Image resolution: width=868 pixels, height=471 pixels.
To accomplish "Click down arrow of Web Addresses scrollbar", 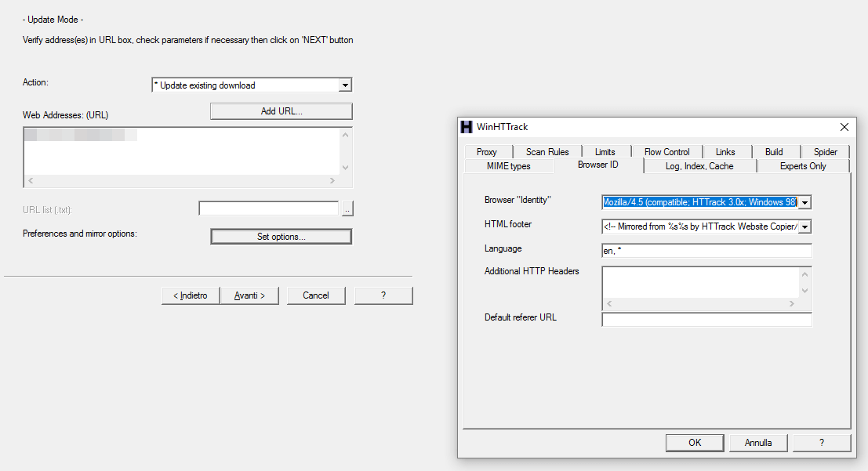I will tap(346, 168).
